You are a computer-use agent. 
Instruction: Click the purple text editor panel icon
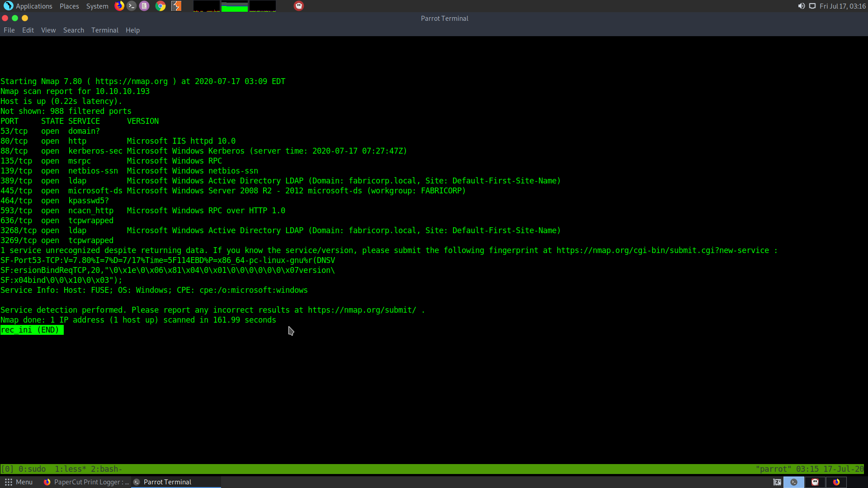(144, 6)
